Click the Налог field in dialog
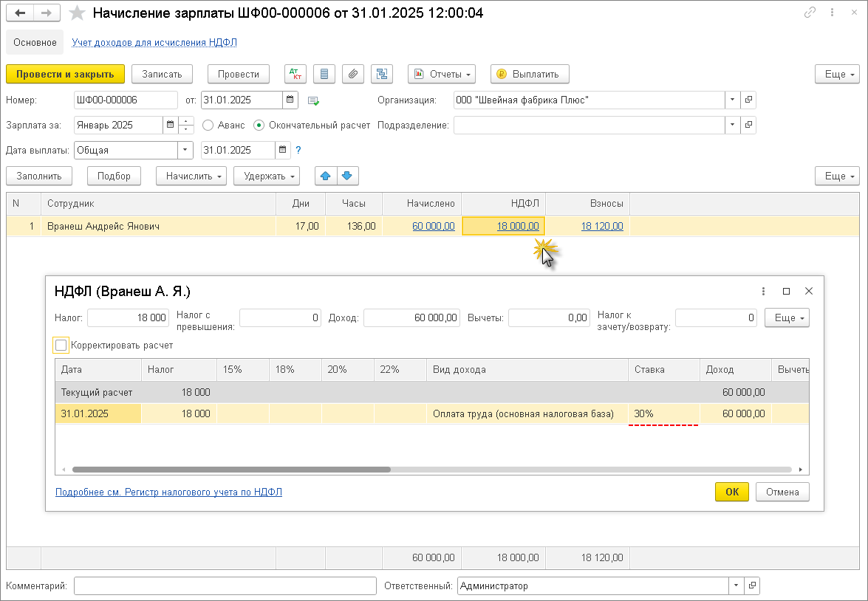 128,317
